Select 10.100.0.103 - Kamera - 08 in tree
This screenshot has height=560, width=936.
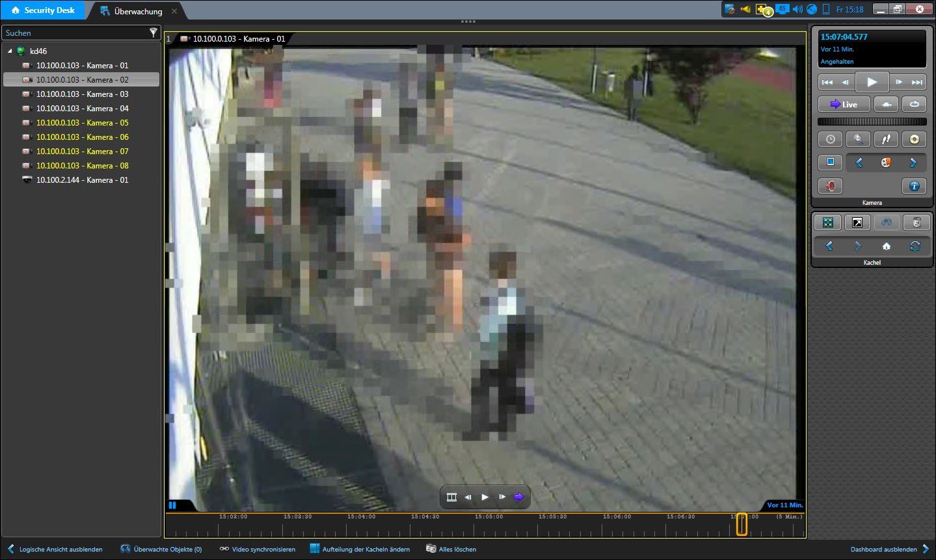[x=82, y=166]
